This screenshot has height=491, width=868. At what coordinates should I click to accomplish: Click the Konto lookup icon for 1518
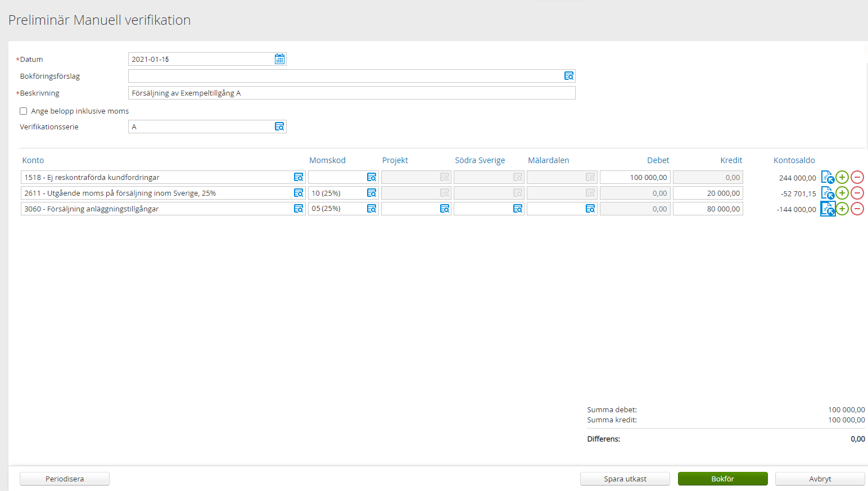tap(299, 177)
